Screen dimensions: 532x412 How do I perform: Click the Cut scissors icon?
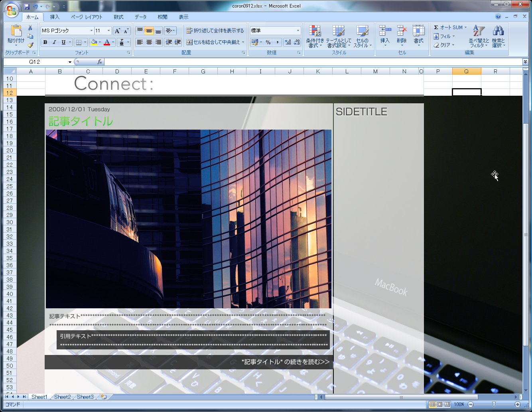(30, 28)
